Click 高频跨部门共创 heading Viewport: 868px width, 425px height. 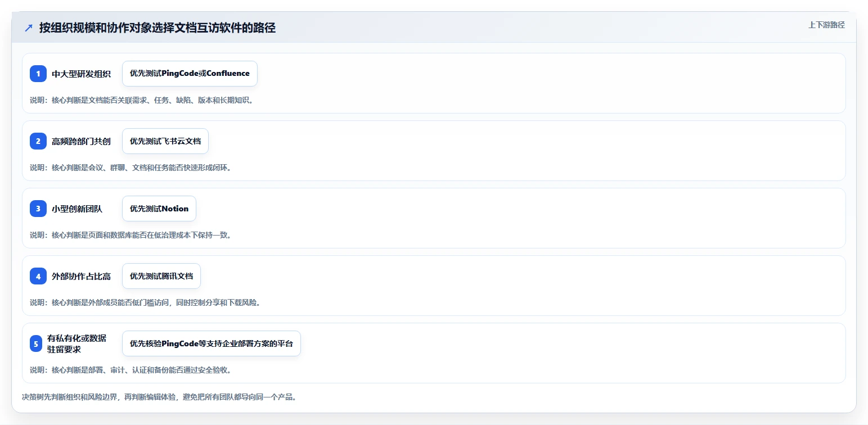[81, 141]
